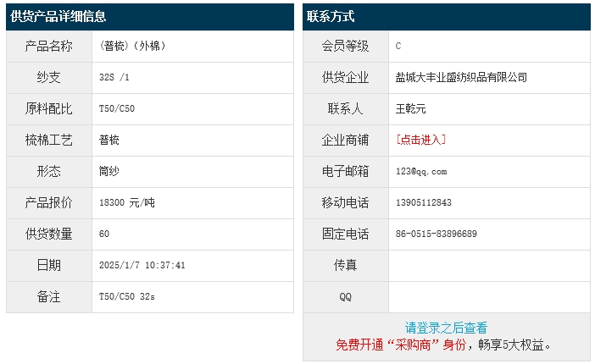Open the 请登录之后查看 login link

[446, 328]
